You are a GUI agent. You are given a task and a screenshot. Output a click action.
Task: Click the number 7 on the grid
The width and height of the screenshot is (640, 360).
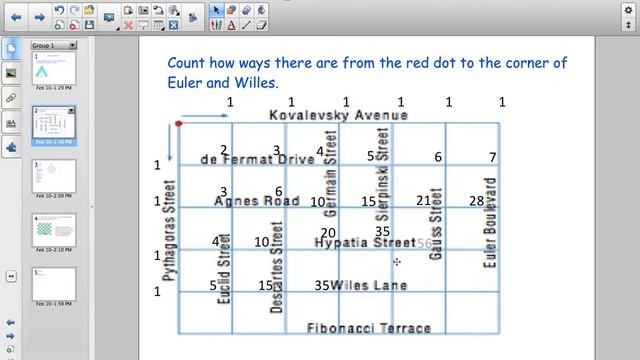pos(493,157)
